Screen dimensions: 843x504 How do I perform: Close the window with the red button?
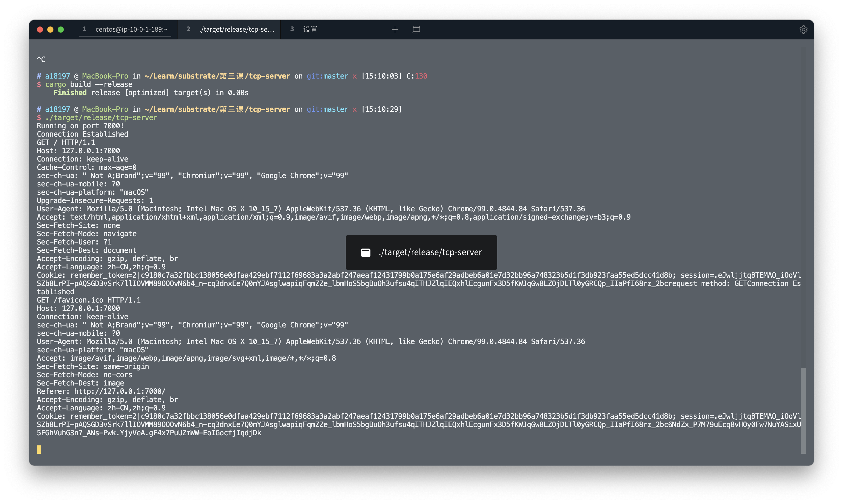click(x=40, y=30)
